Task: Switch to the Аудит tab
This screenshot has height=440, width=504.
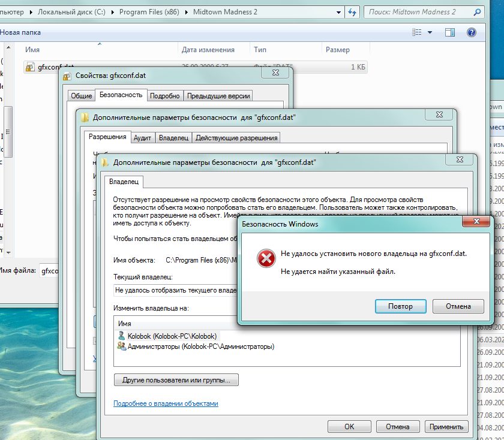Action: (x=142, y=138)
